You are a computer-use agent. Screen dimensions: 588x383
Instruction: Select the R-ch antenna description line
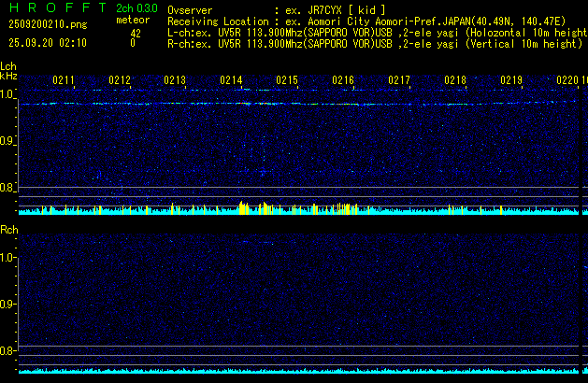[x=374, y=43]
